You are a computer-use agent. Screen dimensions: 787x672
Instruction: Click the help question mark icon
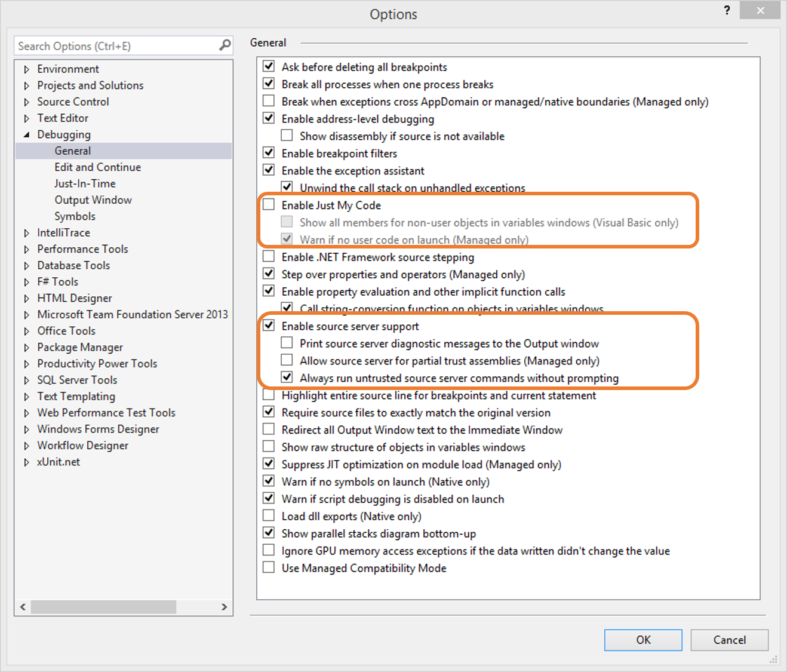pos(727,10)
